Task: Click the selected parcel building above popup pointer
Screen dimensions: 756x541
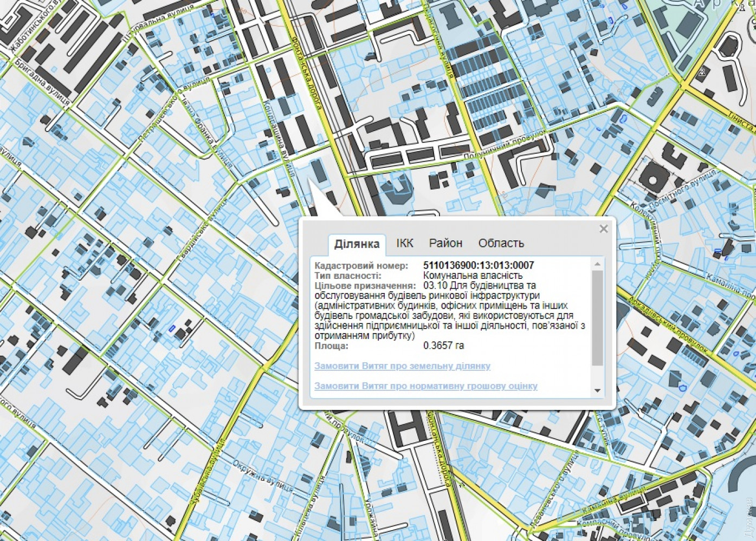Action: (319, 172)
